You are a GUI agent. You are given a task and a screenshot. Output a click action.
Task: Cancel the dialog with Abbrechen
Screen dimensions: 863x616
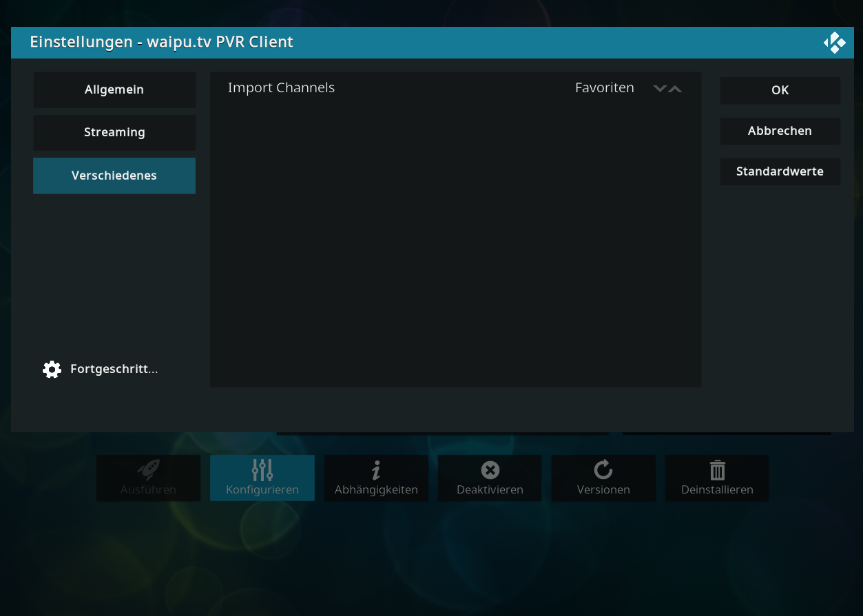780,131
